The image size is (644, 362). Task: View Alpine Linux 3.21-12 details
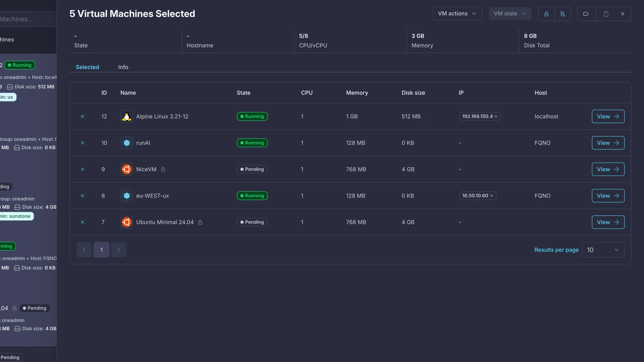(x=608, y=116)
